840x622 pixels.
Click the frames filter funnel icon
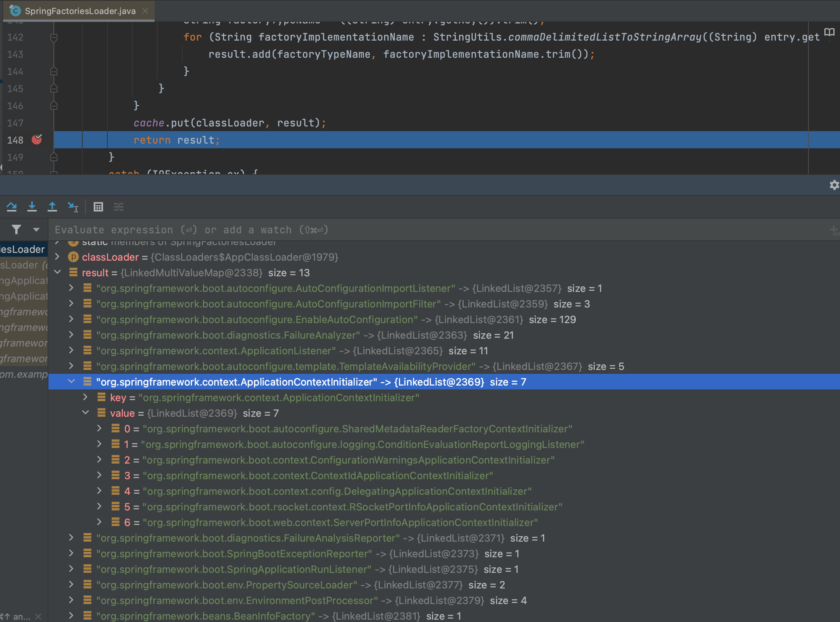coord(16,229)
